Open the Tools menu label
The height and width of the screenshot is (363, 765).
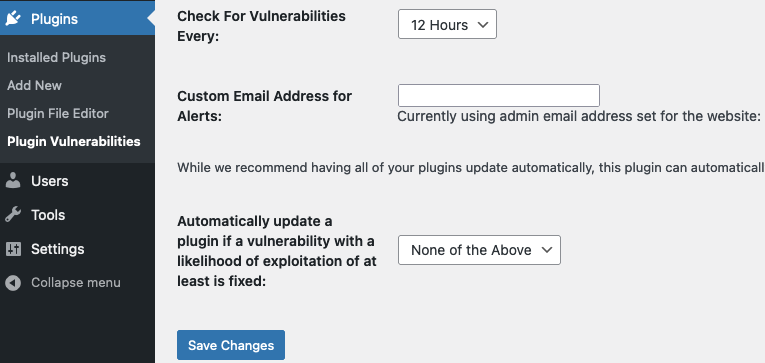pos(48,215)
